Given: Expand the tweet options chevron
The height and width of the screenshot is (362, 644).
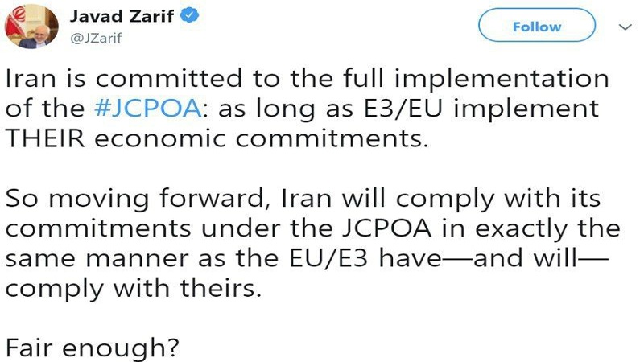Looking at the screenshot, I should pos(623,27).
